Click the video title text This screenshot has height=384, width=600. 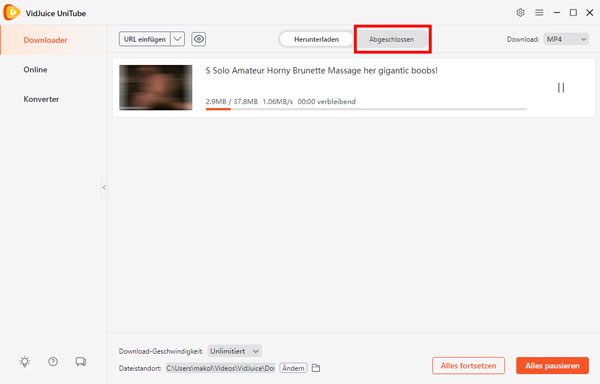[321, 70]
